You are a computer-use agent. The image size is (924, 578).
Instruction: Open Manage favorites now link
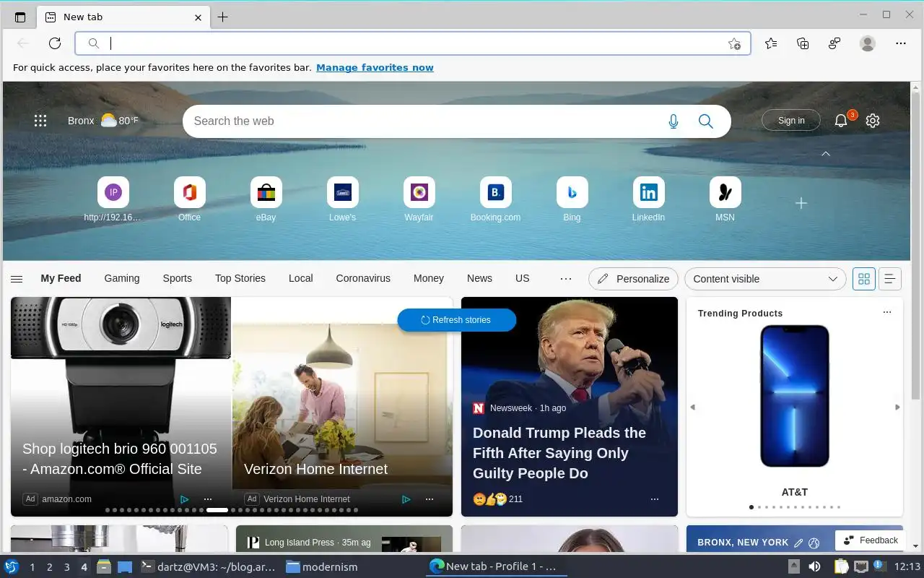tap(375, 68)
